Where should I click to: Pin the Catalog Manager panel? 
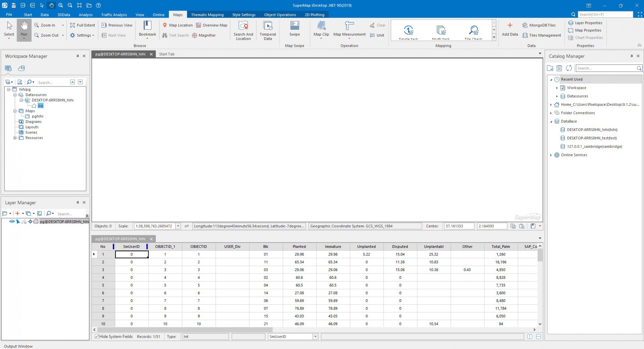point(631,56)
